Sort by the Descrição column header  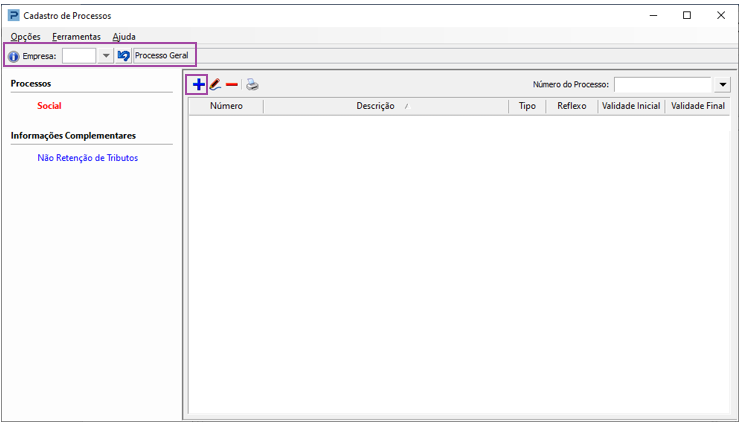click(386, 106)
